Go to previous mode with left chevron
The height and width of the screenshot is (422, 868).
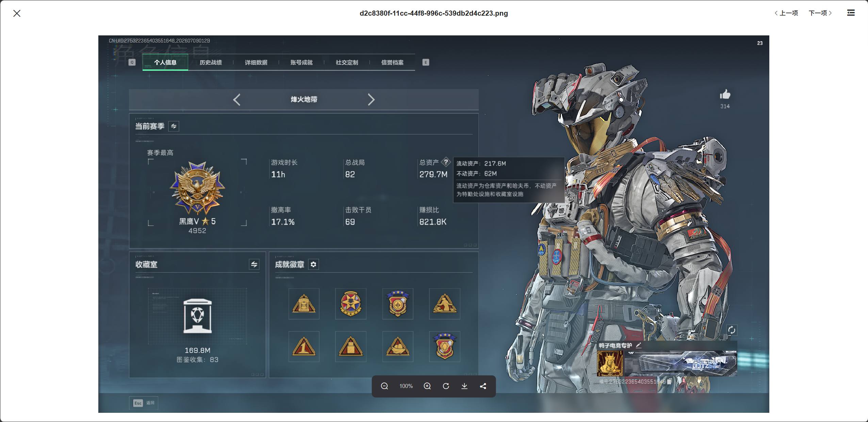[x=237, y=100]
